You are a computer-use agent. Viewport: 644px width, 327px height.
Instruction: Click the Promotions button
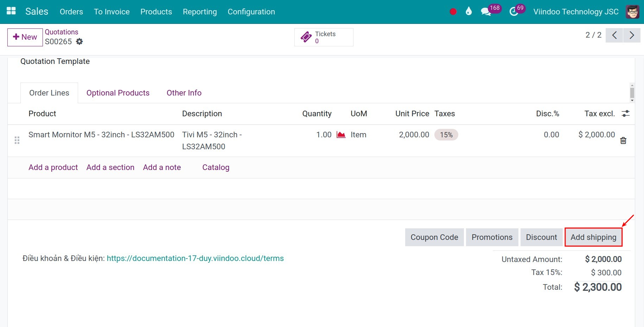[x=492, y=237]
